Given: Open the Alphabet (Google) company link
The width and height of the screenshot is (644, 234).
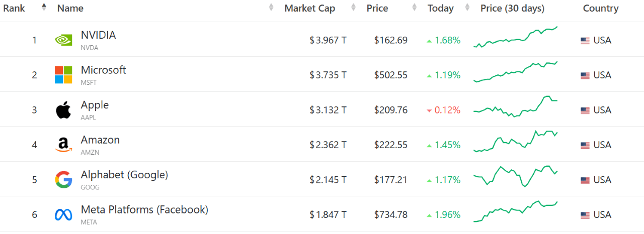Looking at the screenshot, I should [x=124, y=175].
